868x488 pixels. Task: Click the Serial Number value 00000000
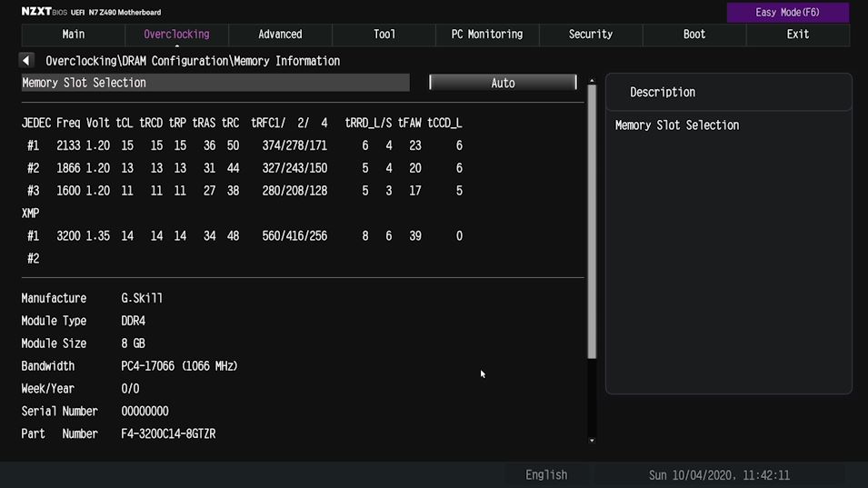[145, 412]
